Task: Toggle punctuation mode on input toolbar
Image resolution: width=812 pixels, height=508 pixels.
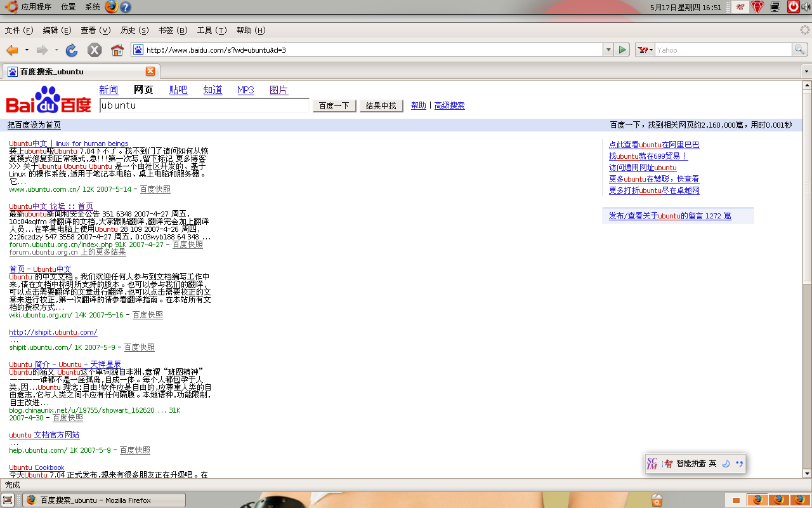Action: click(739, 464)
